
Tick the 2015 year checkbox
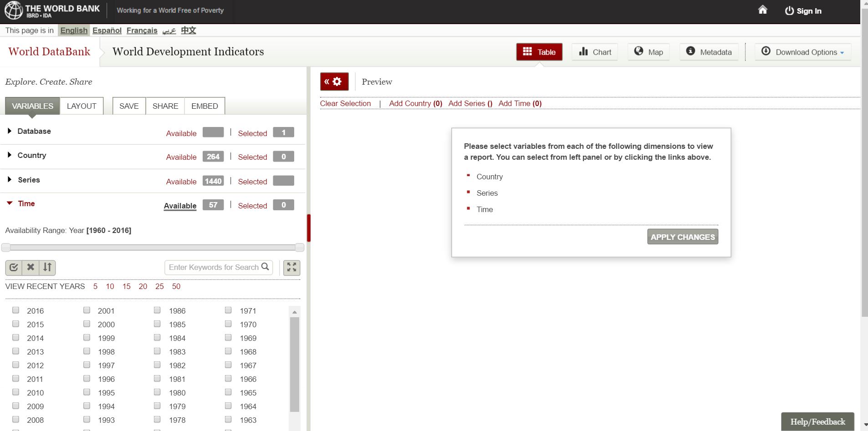16,324
